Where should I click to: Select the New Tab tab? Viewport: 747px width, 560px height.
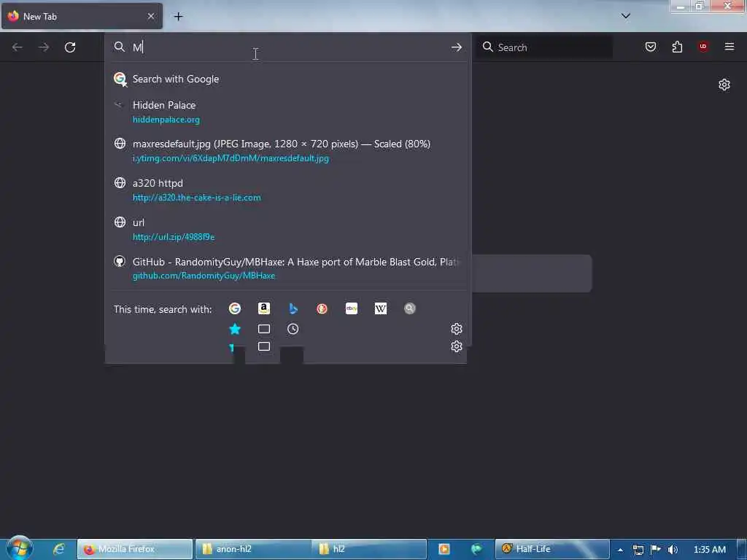82,17
